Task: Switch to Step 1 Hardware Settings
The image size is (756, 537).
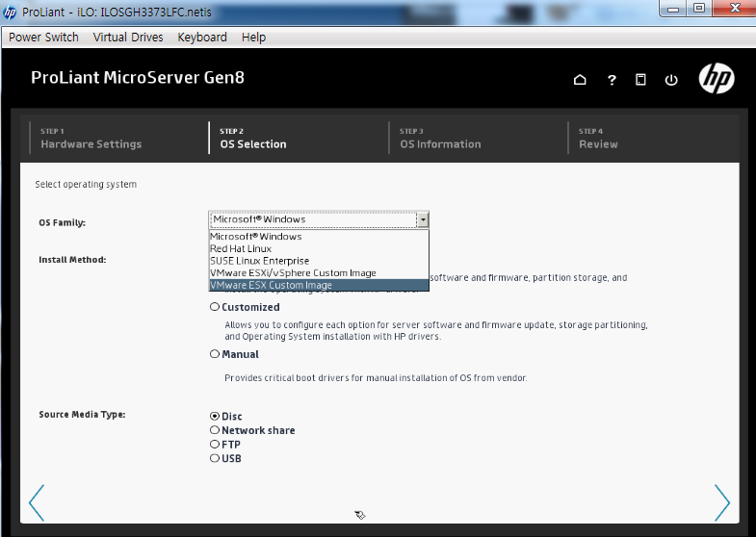Action: tap(91, 139)
